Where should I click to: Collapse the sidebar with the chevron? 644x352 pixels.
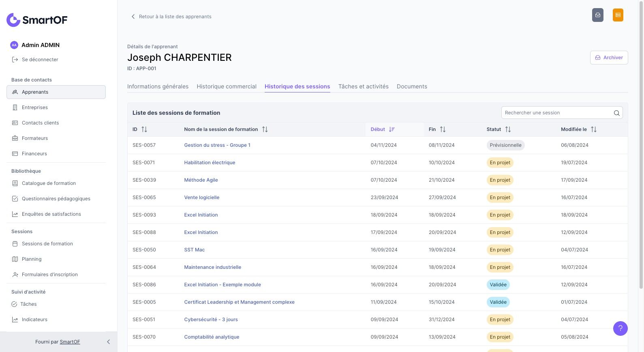point(108,342)
